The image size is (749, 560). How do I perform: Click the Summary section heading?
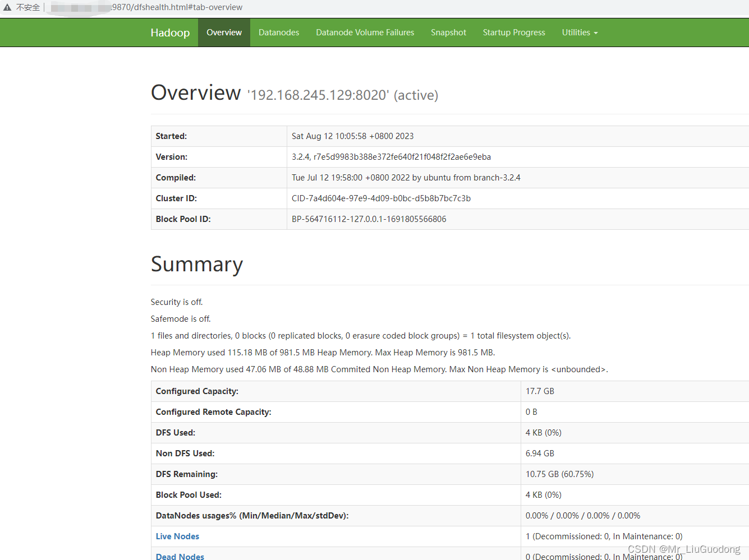pos(197,265)
